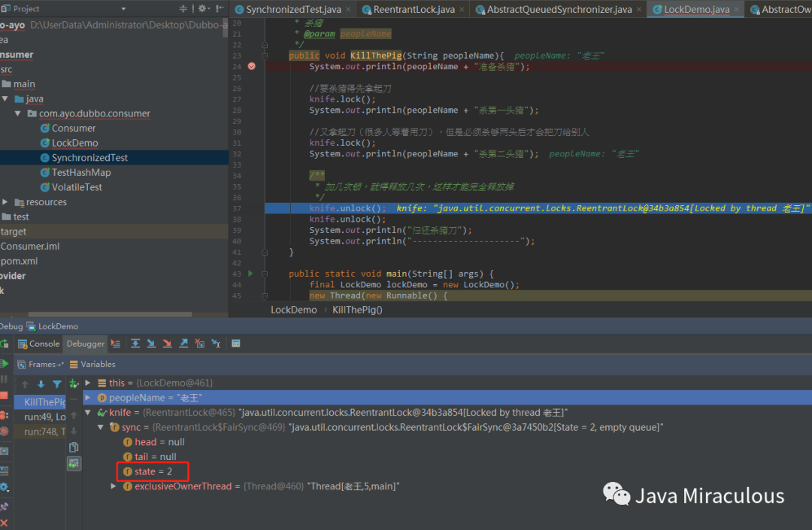Click Collapse All in Project panel
Screen dimensions: 812x530
pos(183,8)
